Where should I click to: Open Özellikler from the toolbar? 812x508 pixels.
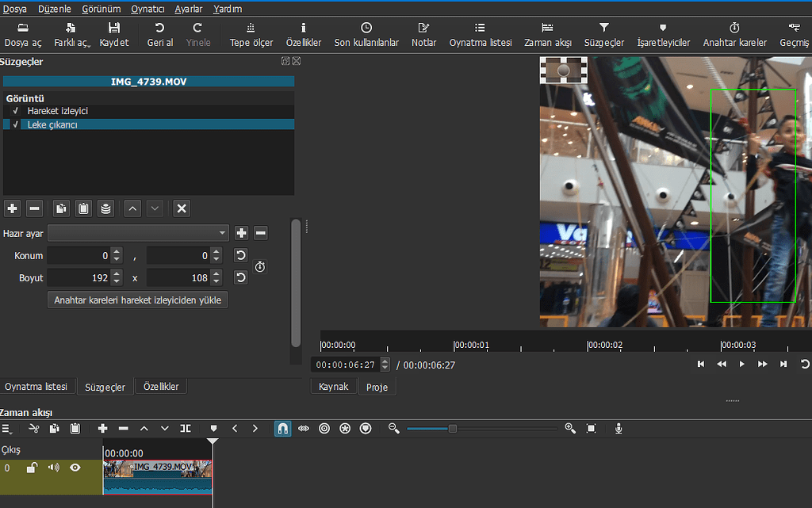pyautogui.click(x=304, y=35)
